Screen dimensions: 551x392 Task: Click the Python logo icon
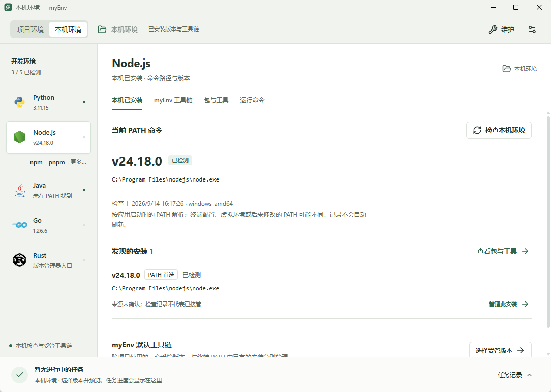pyautogui.click(x=20, y=102)
